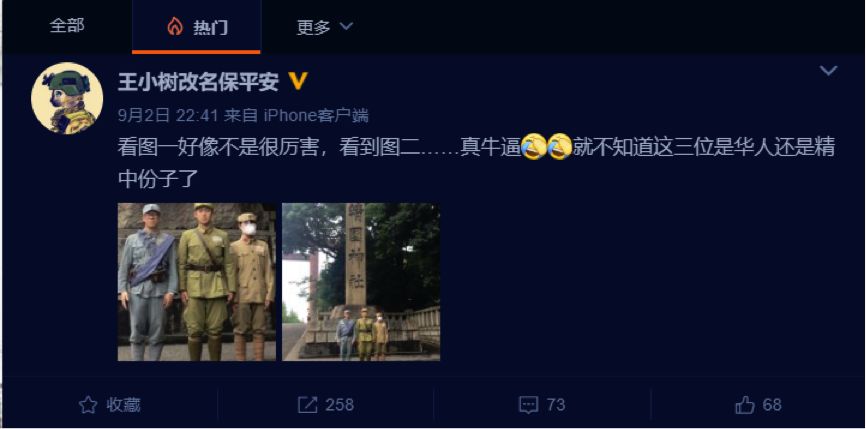This screenshot has width=866, height=429.
Task: Click the thumbs-up like icon
Action: [745, 405]
